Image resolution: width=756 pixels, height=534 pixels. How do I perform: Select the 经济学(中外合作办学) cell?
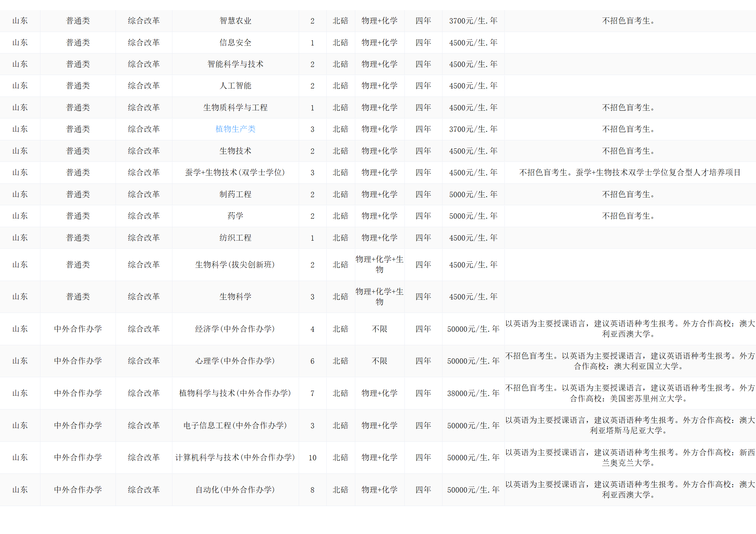click(x=235, y=329)
